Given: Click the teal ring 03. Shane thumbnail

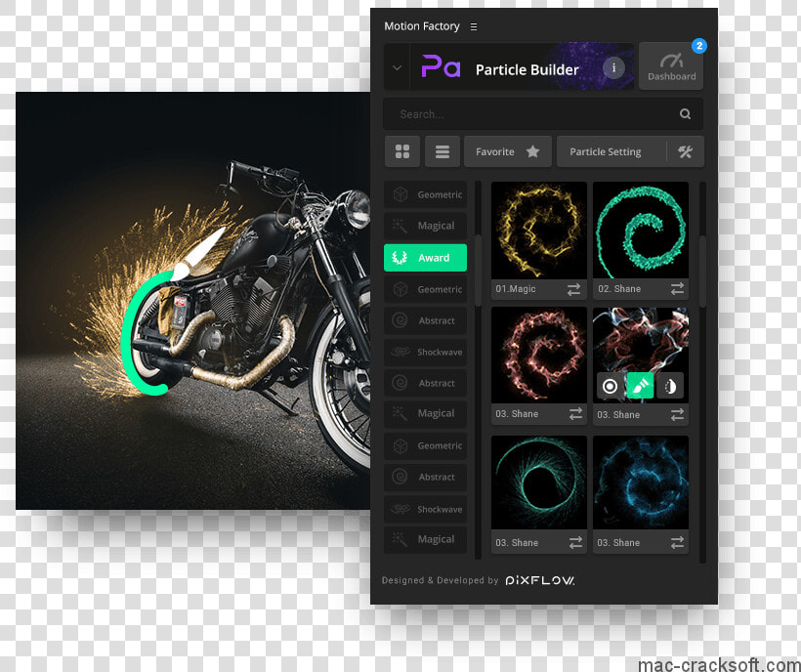Looking at the screenshot, I should (x=538, y=483).
